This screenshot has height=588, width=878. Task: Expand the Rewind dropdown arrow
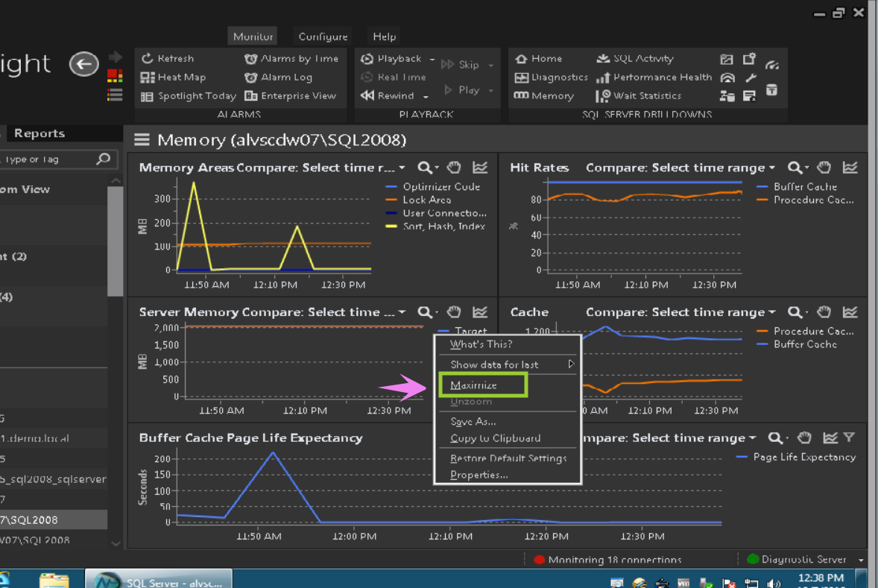pos(426,96)
